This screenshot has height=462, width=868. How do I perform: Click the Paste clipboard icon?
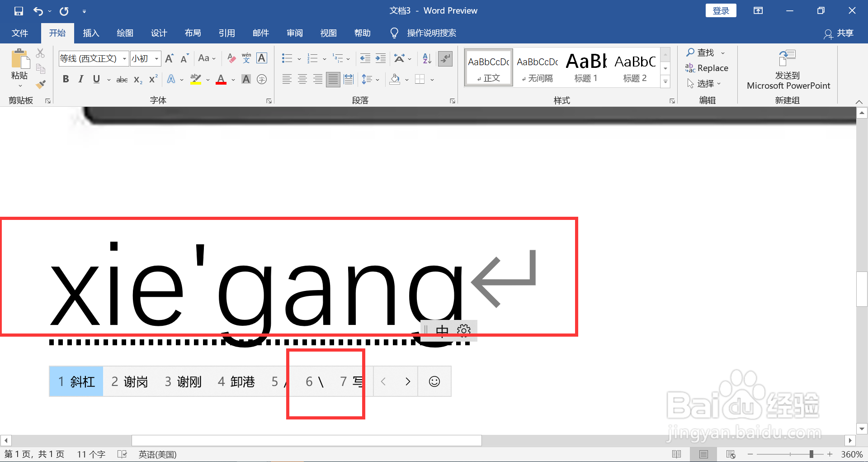pyautogui.click(x=19, y=59)
